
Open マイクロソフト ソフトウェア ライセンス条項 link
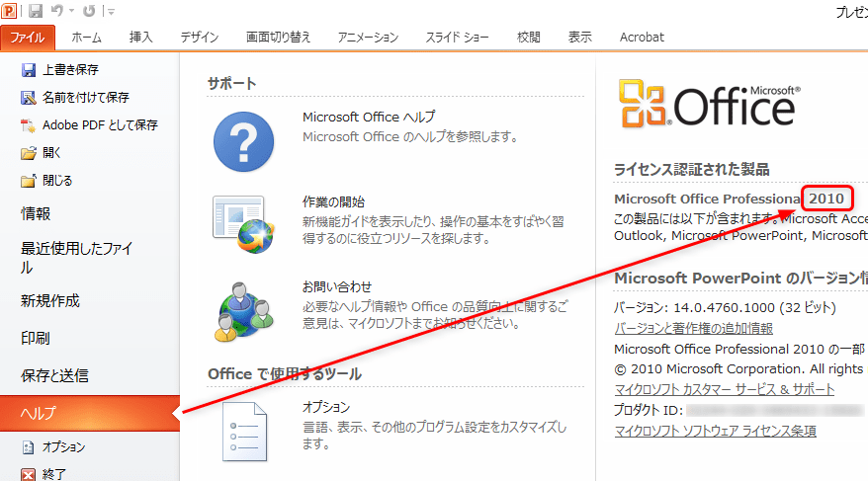[716, 432]
